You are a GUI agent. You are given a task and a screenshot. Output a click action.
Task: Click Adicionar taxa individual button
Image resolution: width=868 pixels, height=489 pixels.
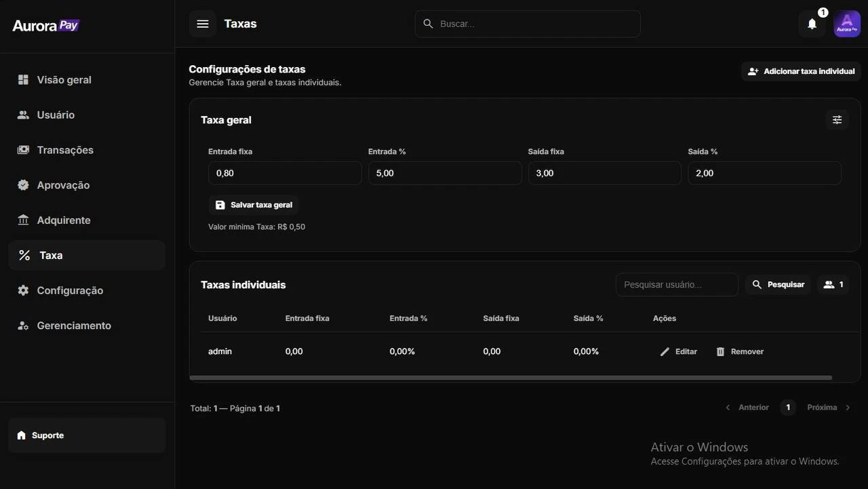801,71
